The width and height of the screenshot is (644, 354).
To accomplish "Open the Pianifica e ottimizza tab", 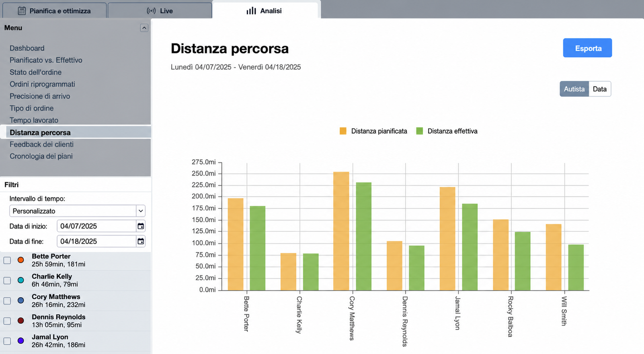I will point(55,11).
